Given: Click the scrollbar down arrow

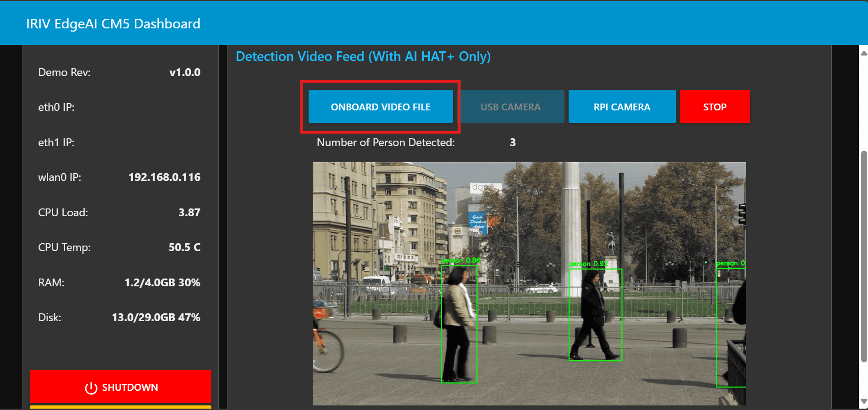Looking at the screenshot, I should (x=863, y=401).
